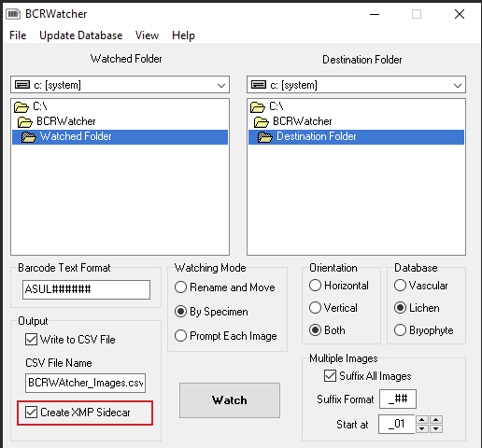Viewport: 482px width, 448px height.
Task: Start watching with the Watch button
Action: pyautogui.click(x=230, y=400)
